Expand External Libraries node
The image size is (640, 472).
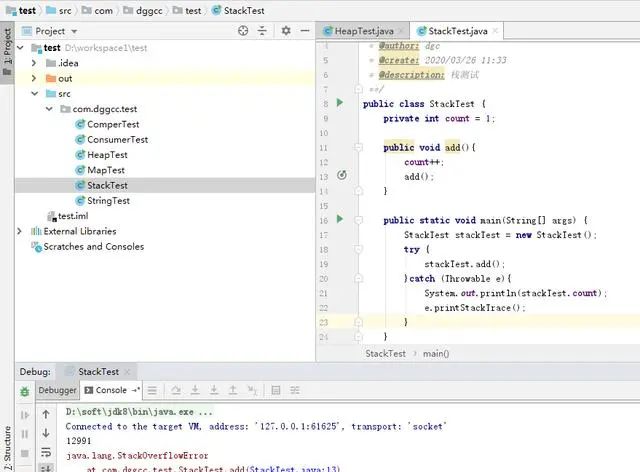click(x=21, y=231)
